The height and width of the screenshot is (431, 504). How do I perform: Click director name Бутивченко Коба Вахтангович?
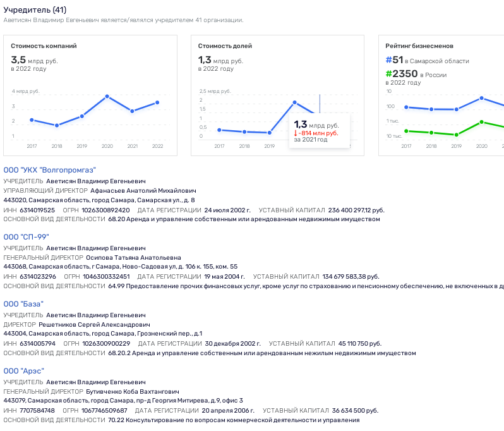(133, 392)
